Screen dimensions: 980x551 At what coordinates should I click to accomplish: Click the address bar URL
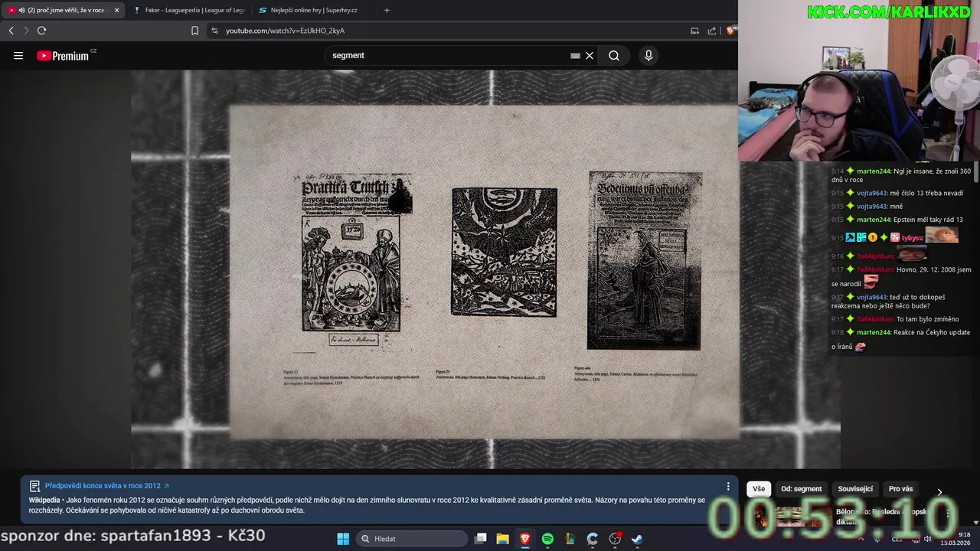[x=285, y=31]
